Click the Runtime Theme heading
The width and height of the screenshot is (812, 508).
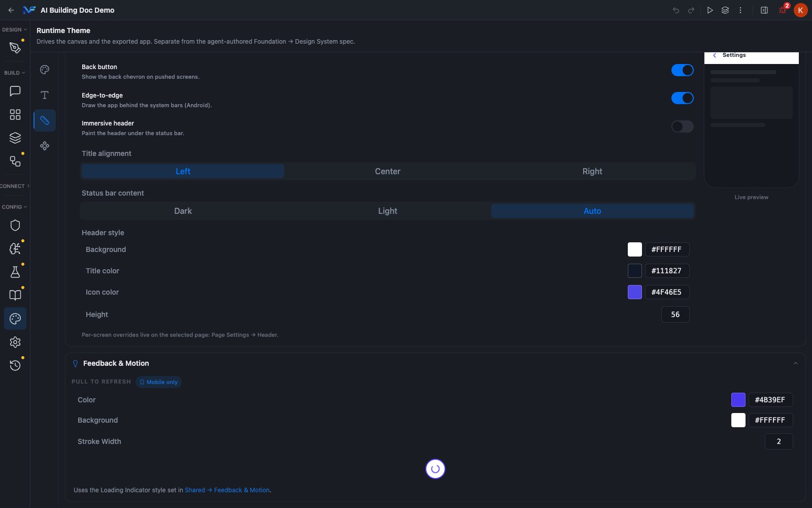[x=63, y=30]
